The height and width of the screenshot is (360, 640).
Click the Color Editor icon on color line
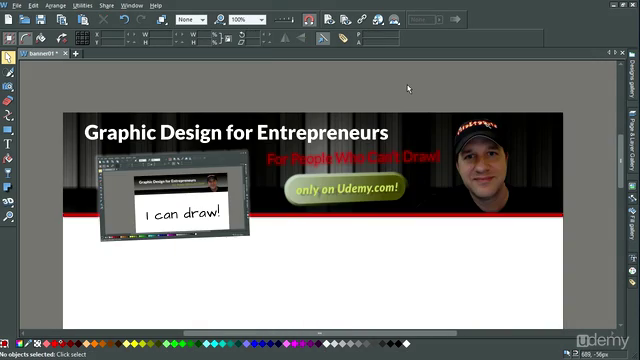click(19, 344)
